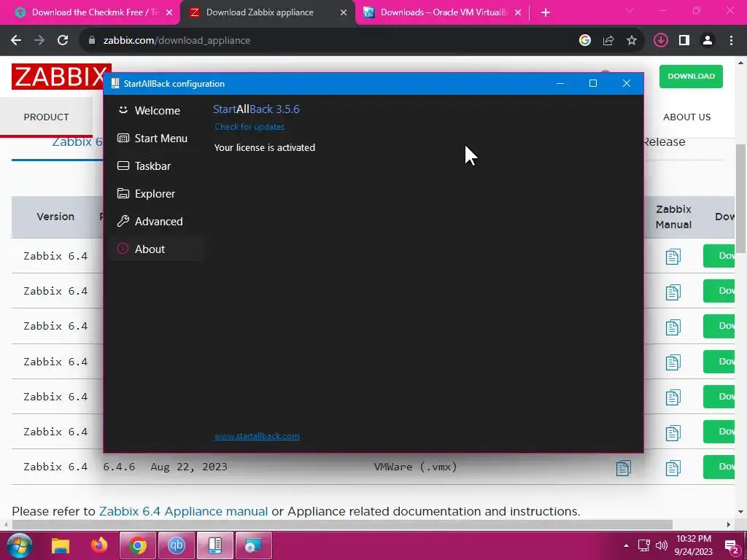The width and height of the screenshot is (747, 560).
Task: Open qBittorrent from taskbar
Action: click(177, 545)
